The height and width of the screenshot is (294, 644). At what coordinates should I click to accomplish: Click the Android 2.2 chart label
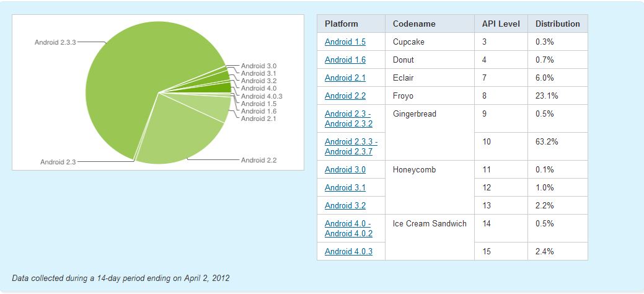point(258,161)
